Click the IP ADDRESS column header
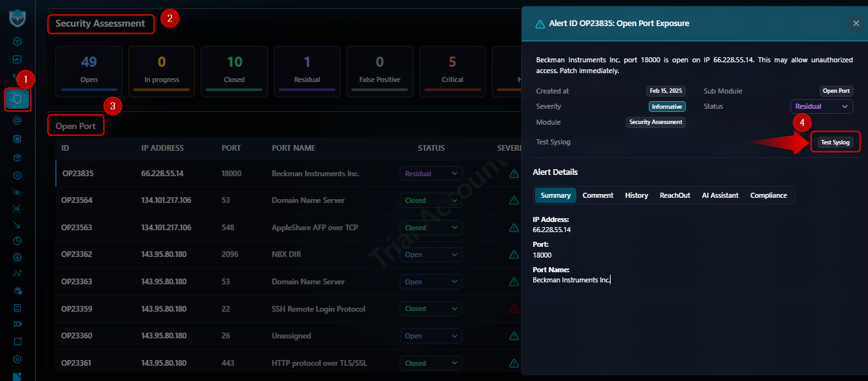Screen dimensions: 868x381 (163, 148)
